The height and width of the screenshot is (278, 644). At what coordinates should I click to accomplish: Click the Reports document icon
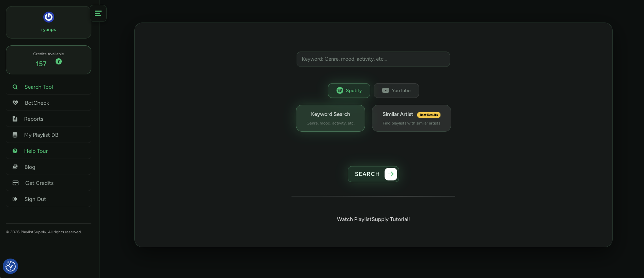click(15, 119)
